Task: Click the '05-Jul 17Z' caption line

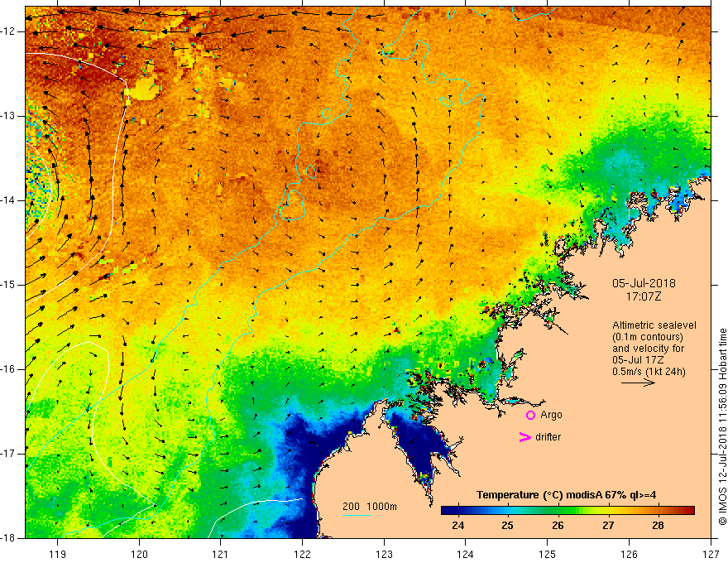Action: point(637,360)
